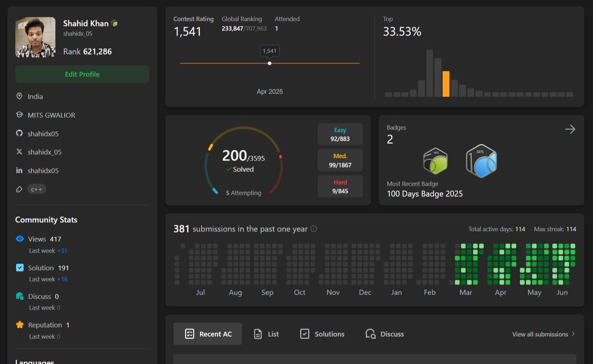Click the Reputation 1 stat
Screen dimensions: 593x364
coord(49,325)
